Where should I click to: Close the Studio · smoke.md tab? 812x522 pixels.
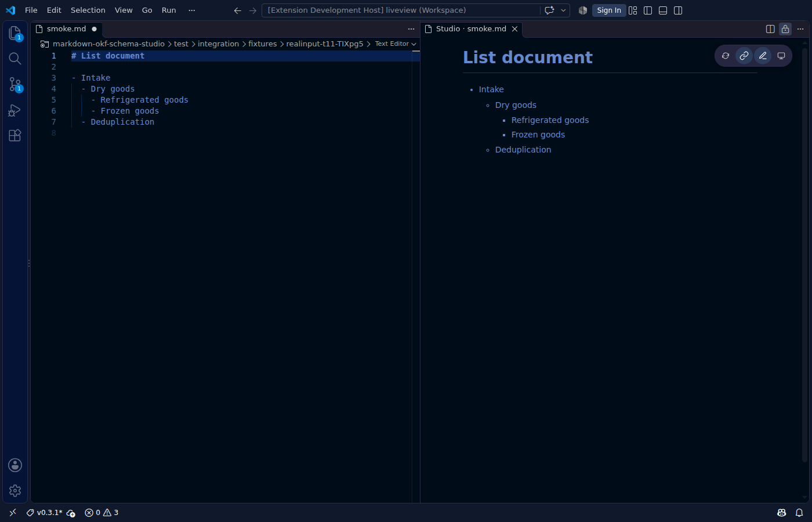point(514,29)
